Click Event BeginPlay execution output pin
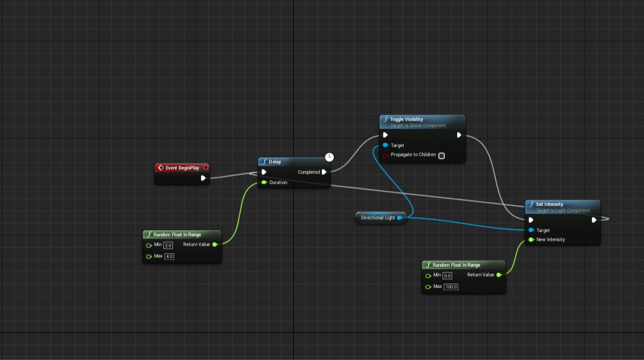Image resolution: width=644 pixels, height=360 pixels. click(203, 178)
